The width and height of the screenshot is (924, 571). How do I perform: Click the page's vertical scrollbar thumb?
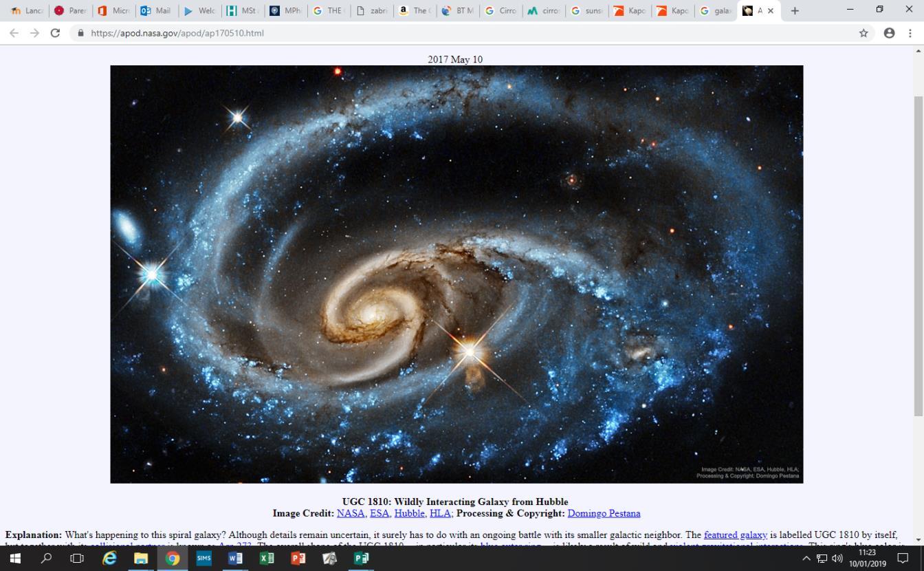point(918,255)
